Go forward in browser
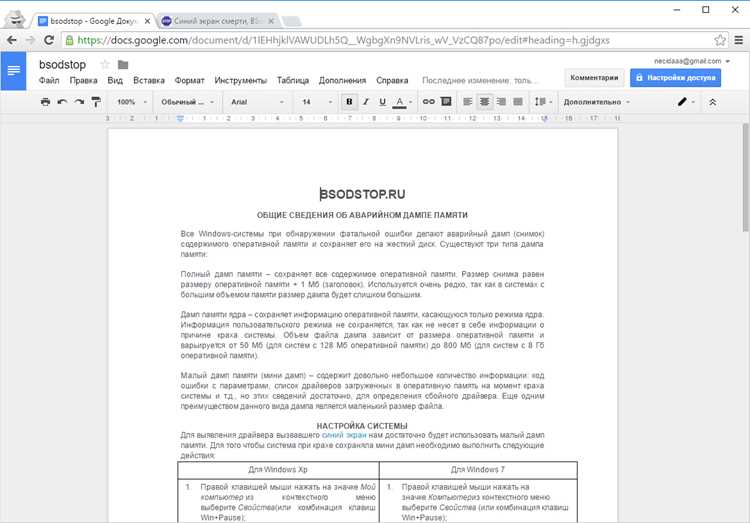Screen dimensions: 750x523 [30, 40]
